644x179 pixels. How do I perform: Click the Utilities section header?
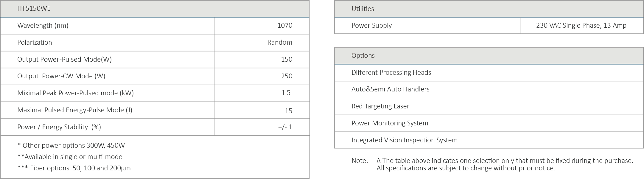click(363, 9)
